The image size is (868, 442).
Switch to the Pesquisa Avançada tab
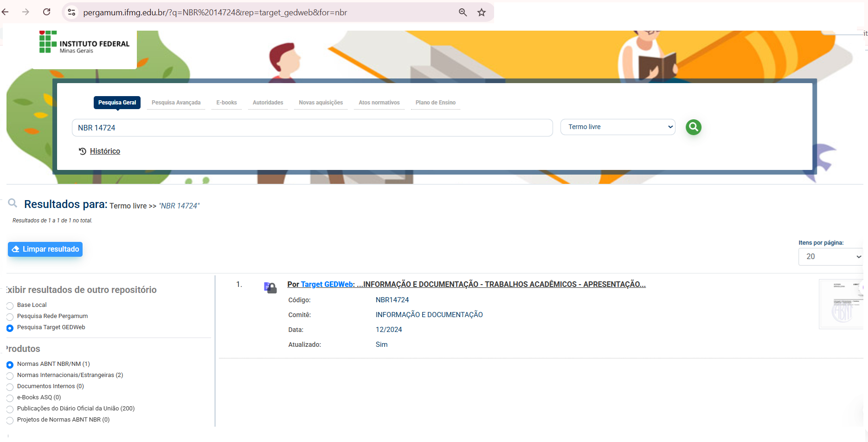176,103
